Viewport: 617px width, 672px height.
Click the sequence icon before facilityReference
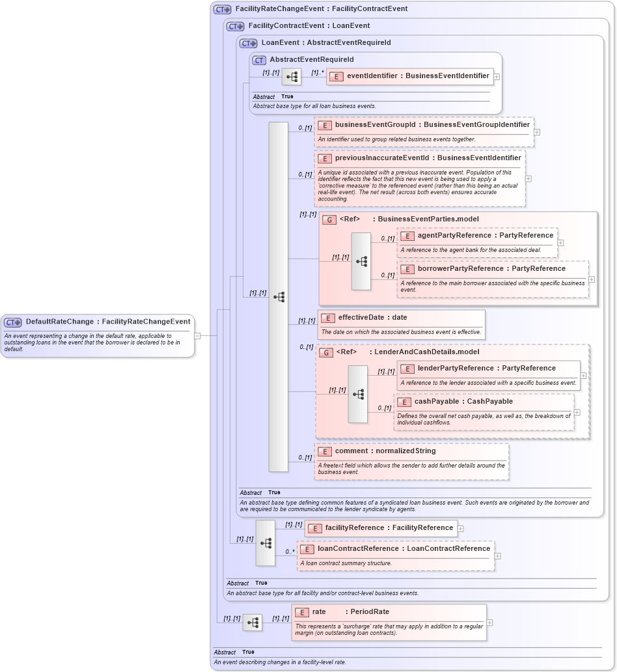[264, 544]
